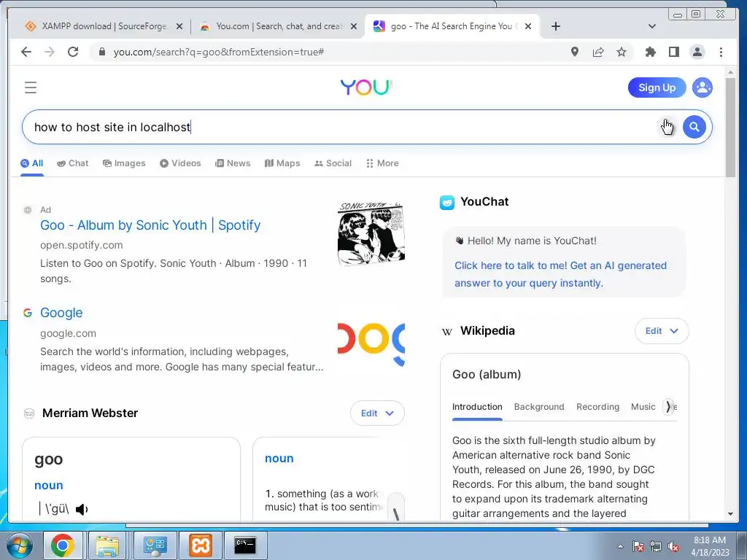Click the blue noun heading in second card
Viewport: 747px width, 560px height.
coord(279,459)
